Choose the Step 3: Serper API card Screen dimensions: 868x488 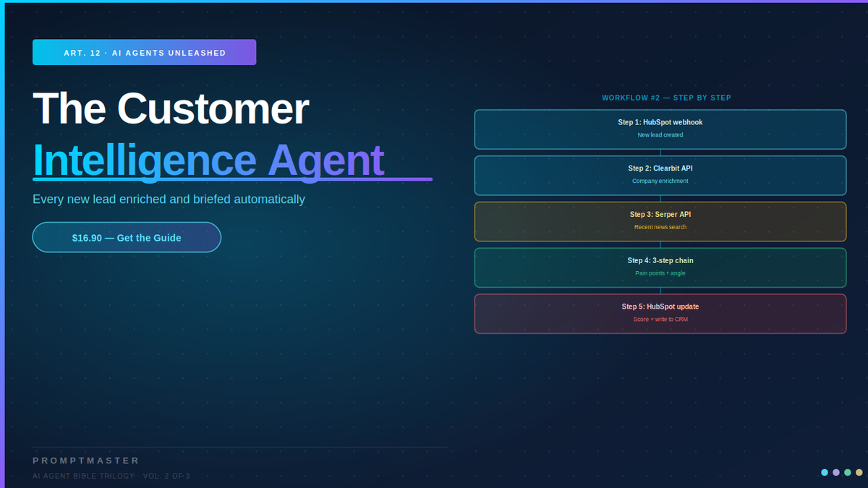pos(660,221)
